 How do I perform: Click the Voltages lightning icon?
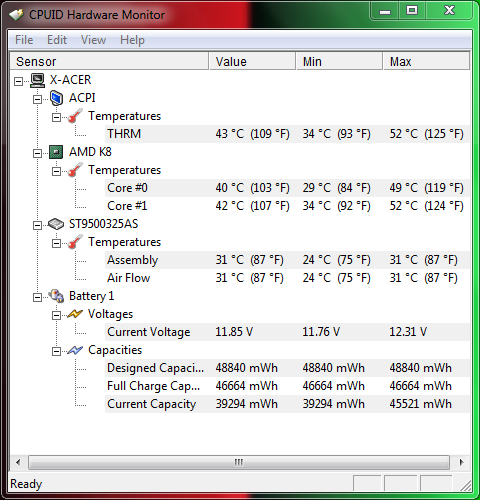75,314
